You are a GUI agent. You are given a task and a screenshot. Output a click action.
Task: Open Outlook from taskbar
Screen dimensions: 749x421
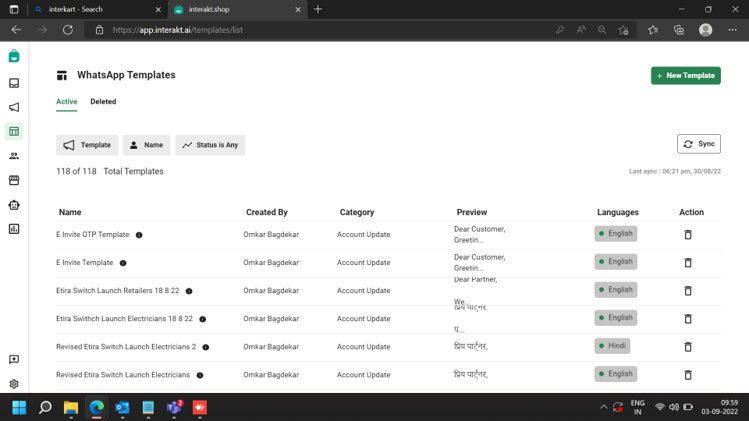click(122, 408)
